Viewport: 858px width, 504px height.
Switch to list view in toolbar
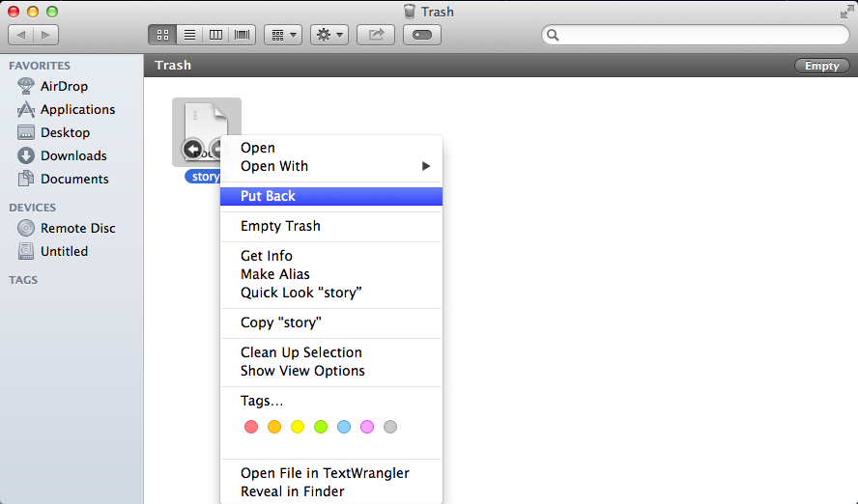tap(189, 35)
